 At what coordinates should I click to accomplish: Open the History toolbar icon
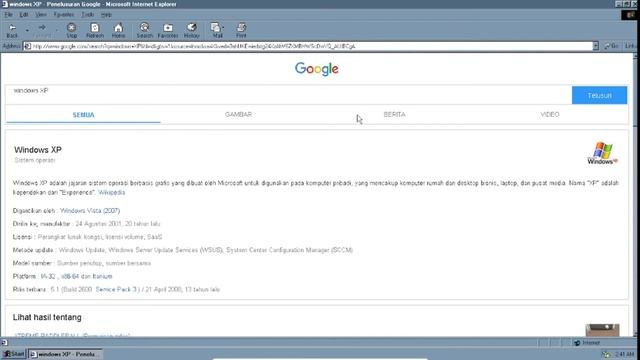coord(191,31)
